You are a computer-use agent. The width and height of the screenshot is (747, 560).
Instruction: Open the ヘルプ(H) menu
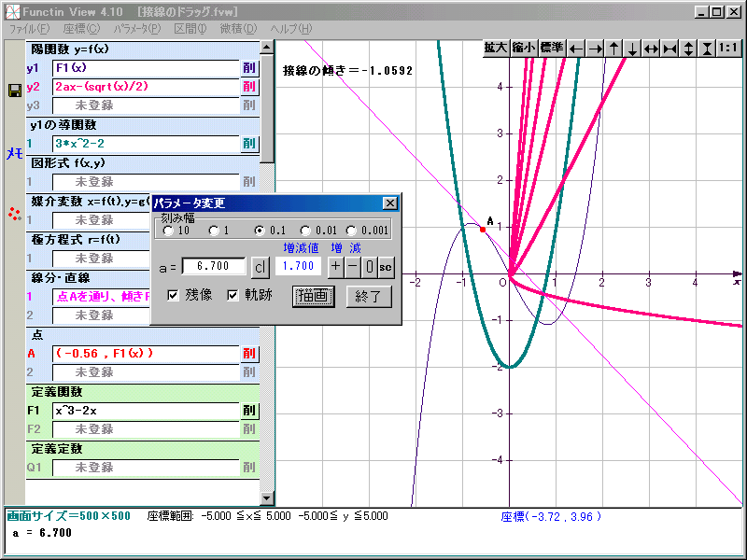click(x=291, y=29)
